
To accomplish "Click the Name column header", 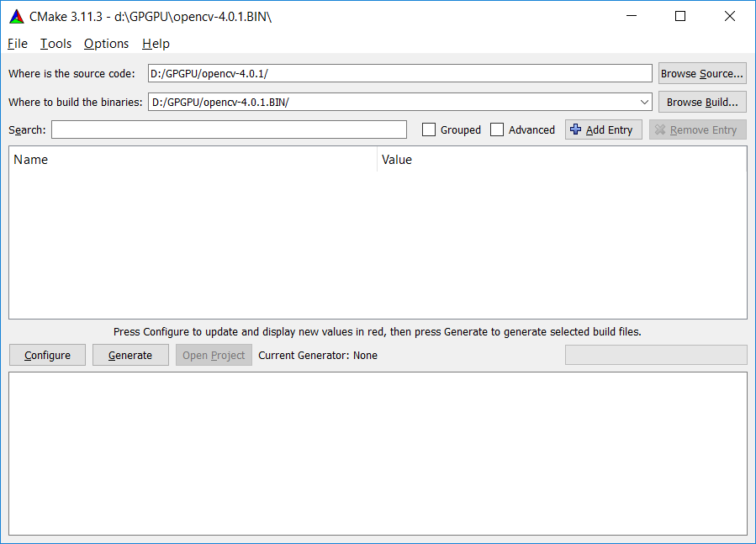I will 193,160.
